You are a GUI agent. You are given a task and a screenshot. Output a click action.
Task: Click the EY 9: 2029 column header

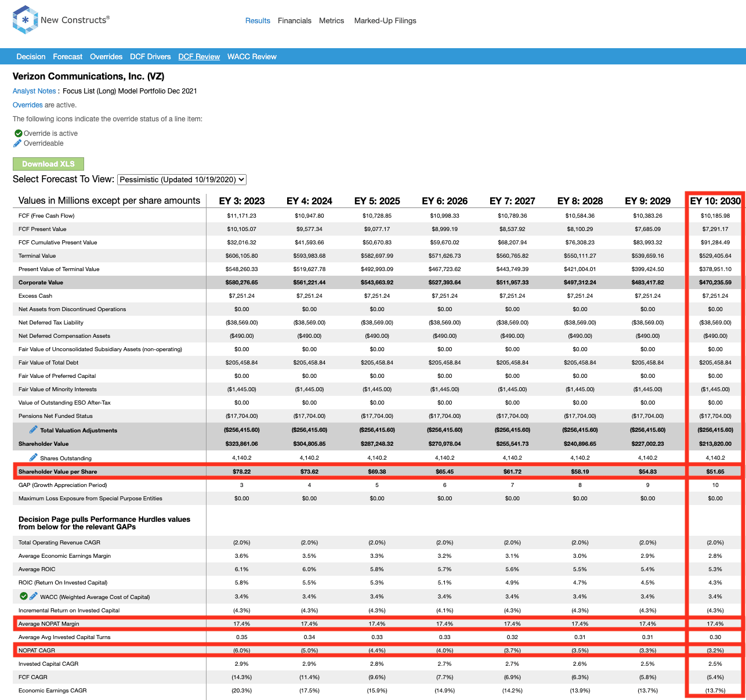[648, 201]
